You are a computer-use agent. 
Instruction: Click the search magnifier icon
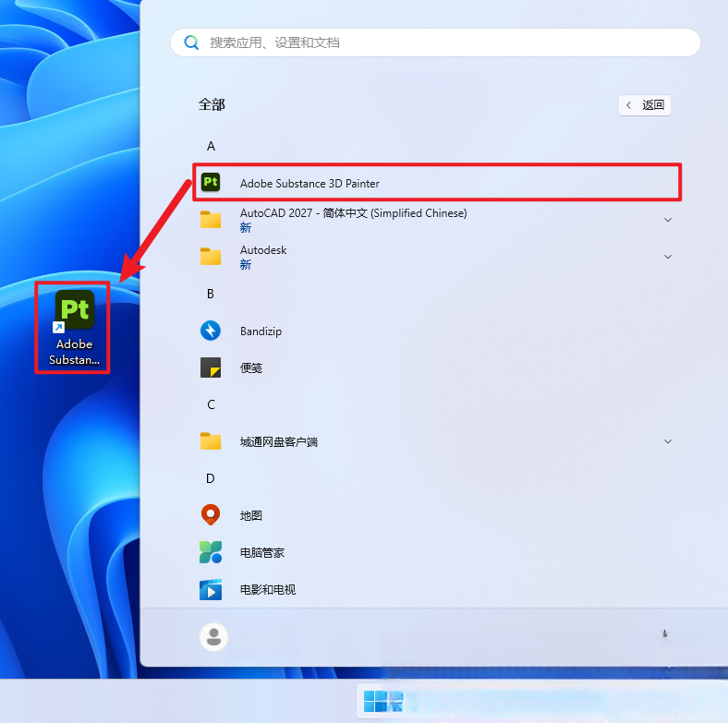tap(191, 42)
